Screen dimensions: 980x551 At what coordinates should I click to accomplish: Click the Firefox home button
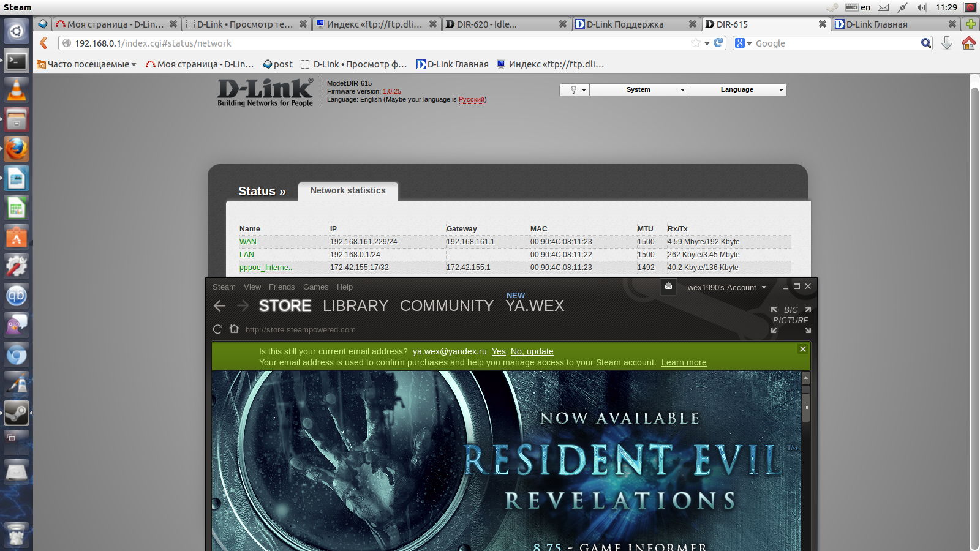click(x=968, y=43)
